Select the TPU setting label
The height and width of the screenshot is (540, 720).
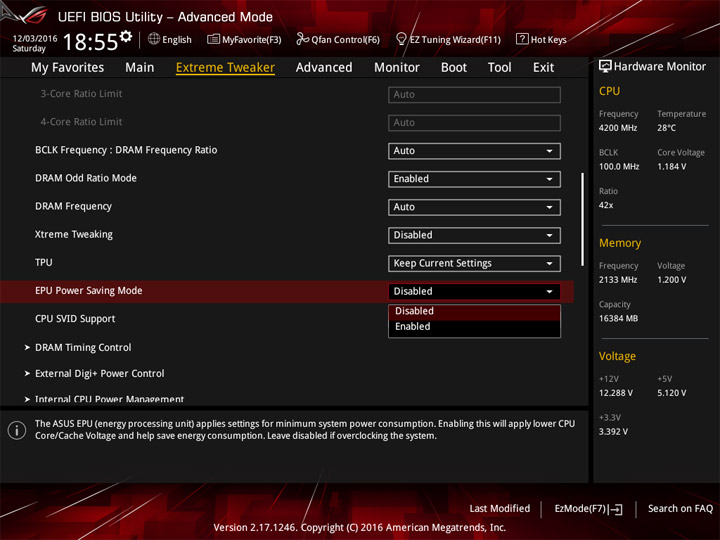[44, 263]
